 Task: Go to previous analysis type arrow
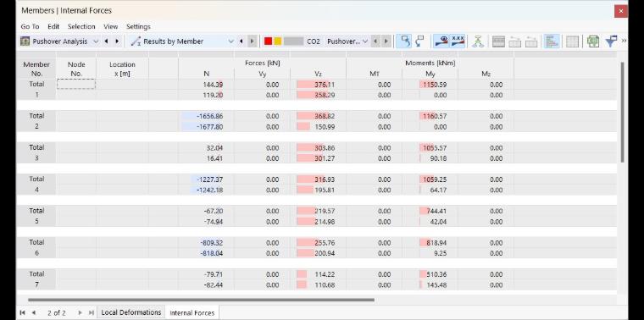click(x=107, y=41)
